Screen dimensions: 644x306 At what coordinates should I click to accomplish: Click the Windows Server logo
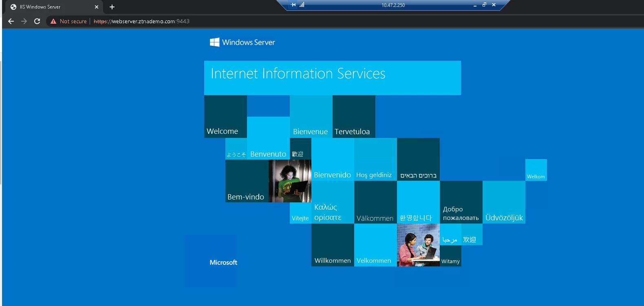coord(243,42)
